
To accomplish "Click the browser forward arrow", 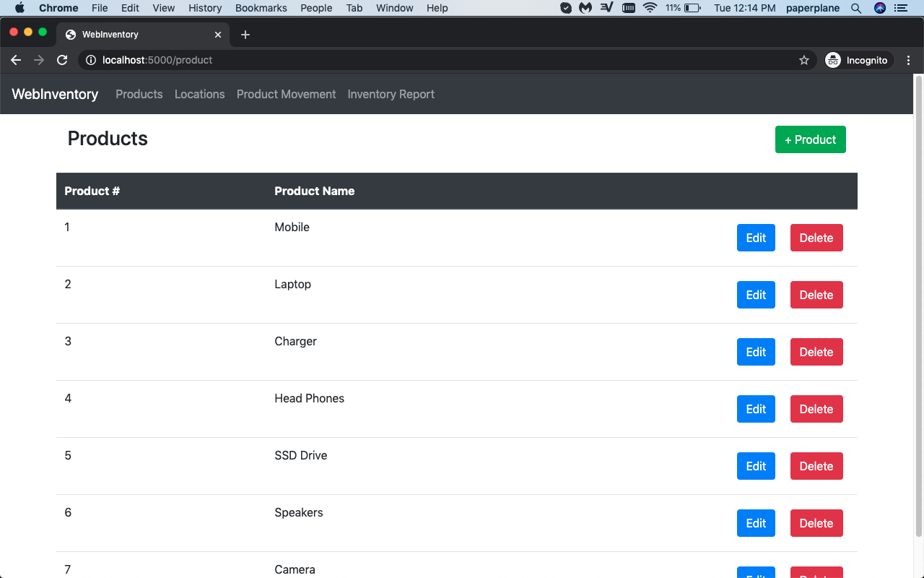I will point(39,60).
